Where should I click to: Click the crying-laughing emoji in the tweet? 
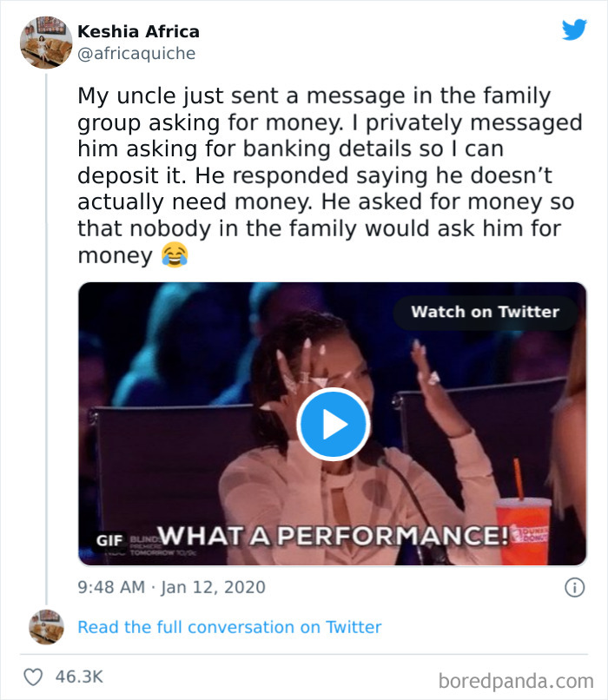pyautogui.click(x=175, y=255)
